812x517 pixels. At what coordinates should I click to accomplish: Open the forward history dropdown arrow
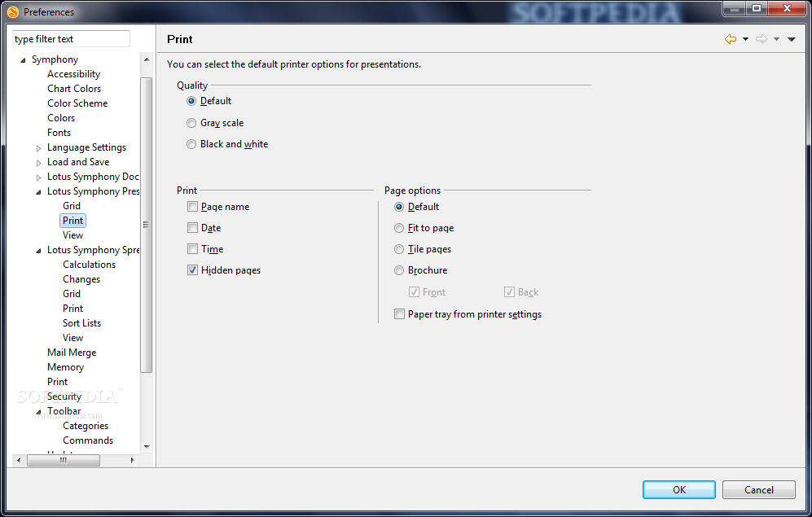(776, 39)
